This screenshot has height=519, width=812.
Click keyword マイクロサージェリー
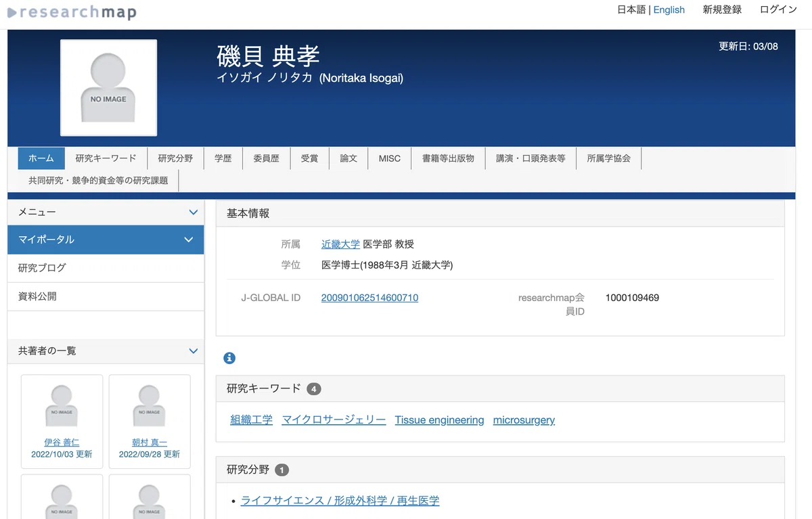(334, 420)
